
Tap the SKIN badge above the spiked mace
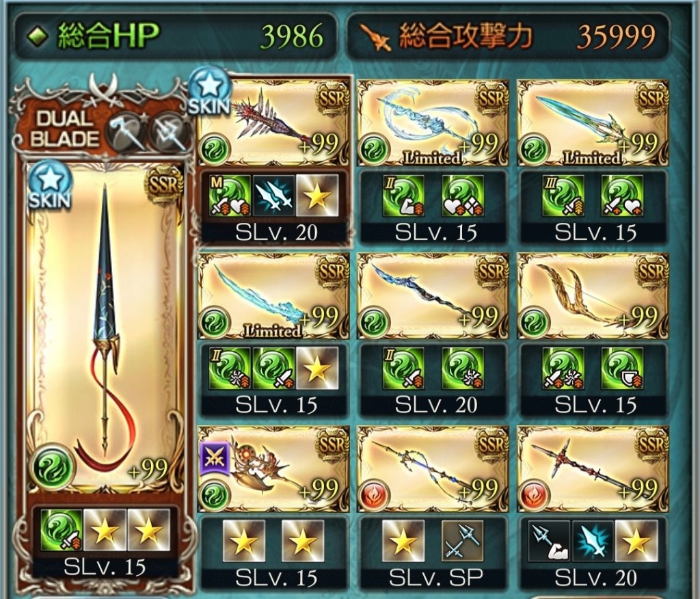(209, 92)
